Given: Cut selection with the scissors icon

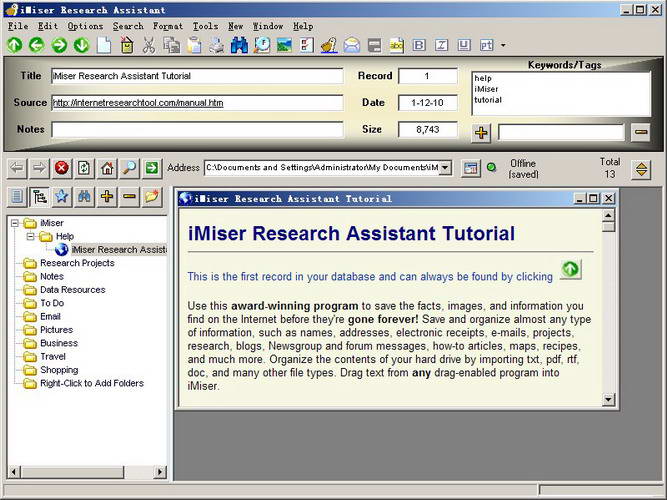Looking at the screenshot, I should pos(149,45).
